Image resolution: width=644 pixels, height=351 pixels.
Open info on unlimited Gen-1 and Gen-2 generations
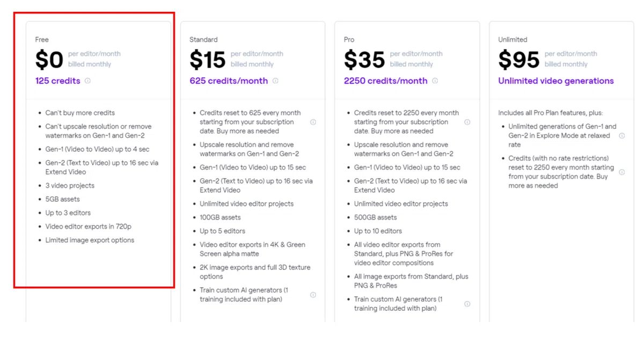coord(622,136)
